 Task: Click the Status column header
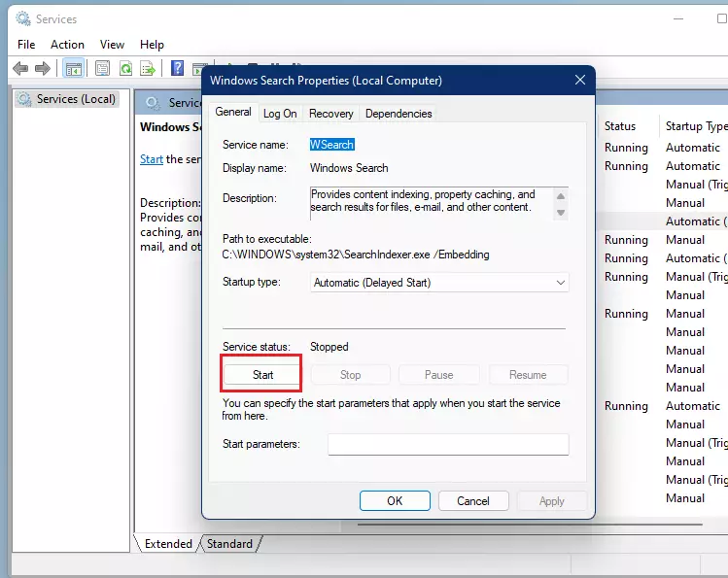[x=620, y=126]
